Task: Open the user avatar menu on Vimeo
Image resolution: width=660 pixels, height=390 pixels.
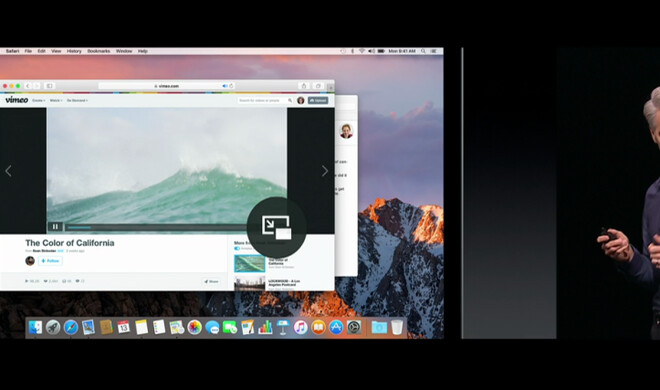Action: pos(301,100)
